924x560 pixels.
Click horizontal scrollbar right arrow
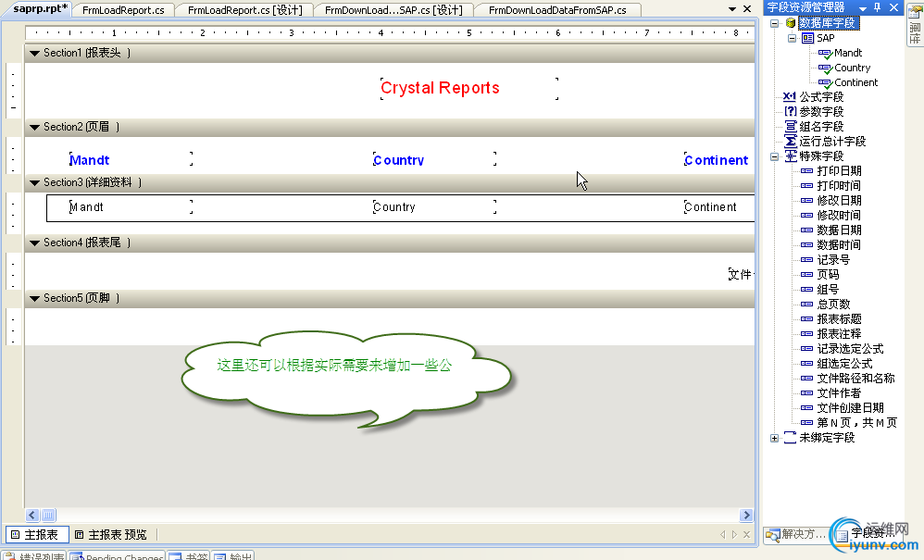pos(746,516)
